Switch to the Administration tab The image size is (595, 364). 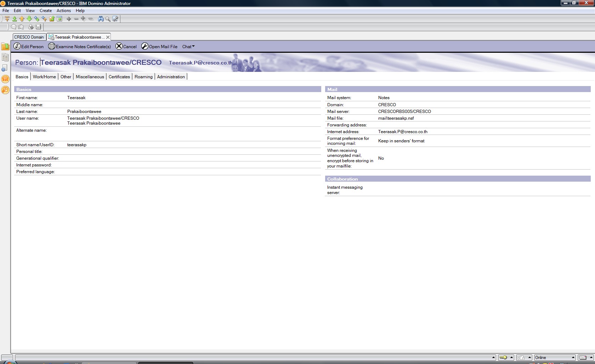pyautogui.click(x=171, y=77)
